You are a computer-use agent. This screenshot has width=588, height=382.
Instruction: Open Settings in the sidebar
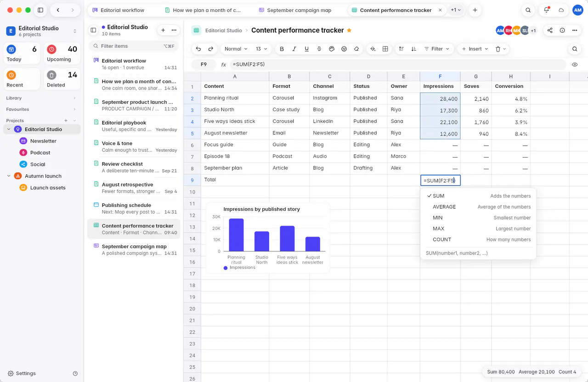pos(22,373)
